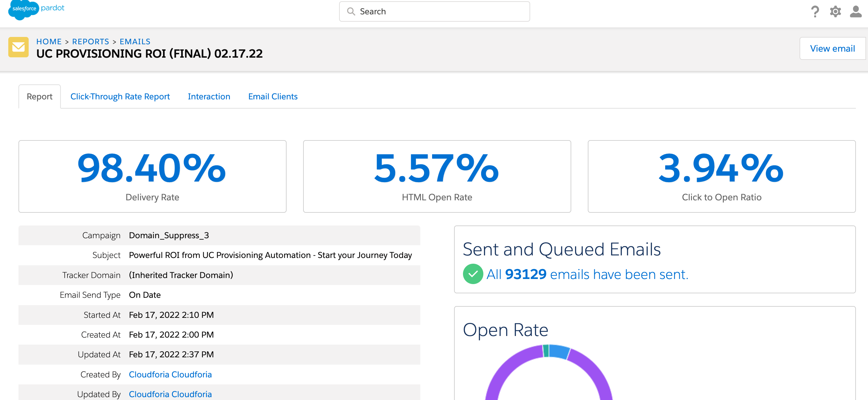
Task: Go to EMAILS breadcrumb
Action: 135,41
